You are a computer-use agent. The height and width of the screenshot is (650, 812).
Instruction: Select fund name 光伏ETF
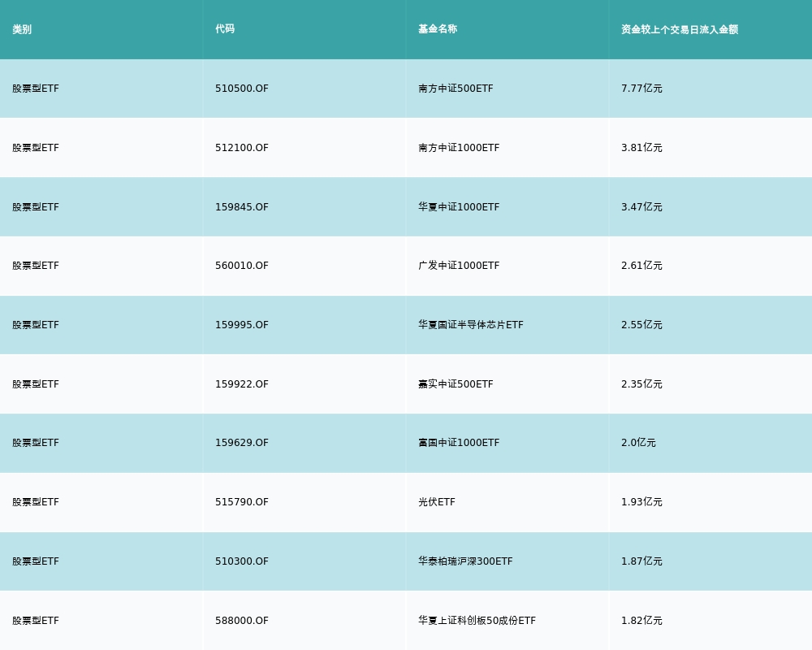[x=437, y=502]
